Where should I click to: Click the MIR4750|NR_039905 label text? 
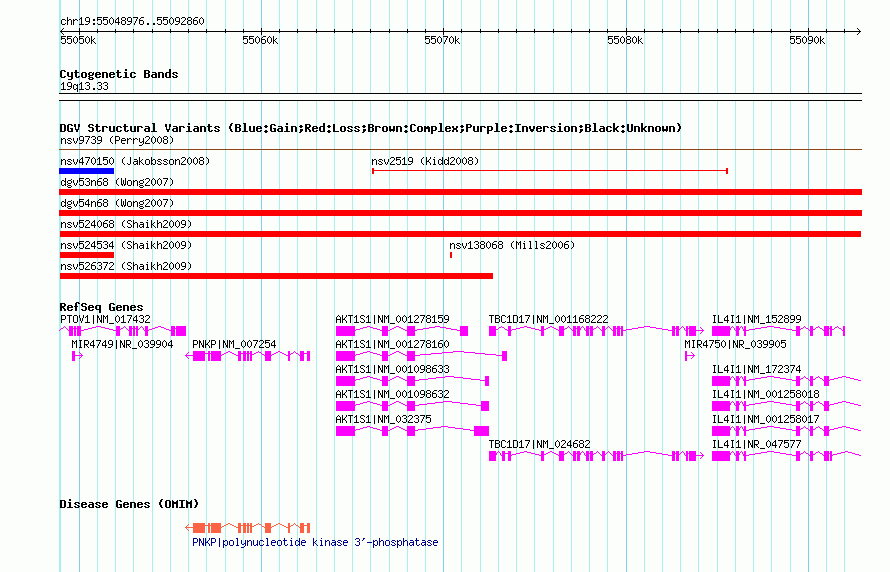(735, 344)
